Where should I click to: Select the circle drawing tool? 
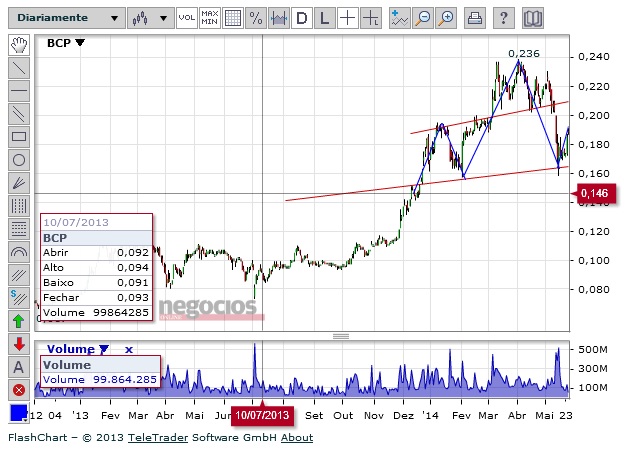[19, 160]
